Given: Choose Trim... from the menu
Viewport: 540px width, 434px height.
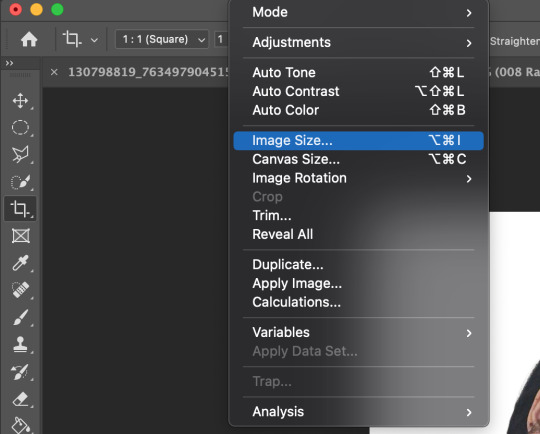Looking at the screenshot, I should tap(359, 216).
